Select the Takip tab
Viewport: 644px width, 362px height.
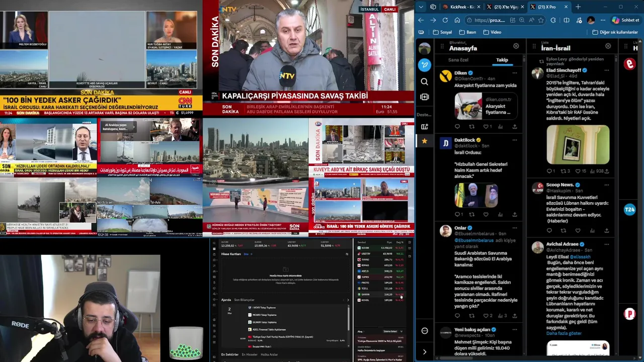coord(502,60)
